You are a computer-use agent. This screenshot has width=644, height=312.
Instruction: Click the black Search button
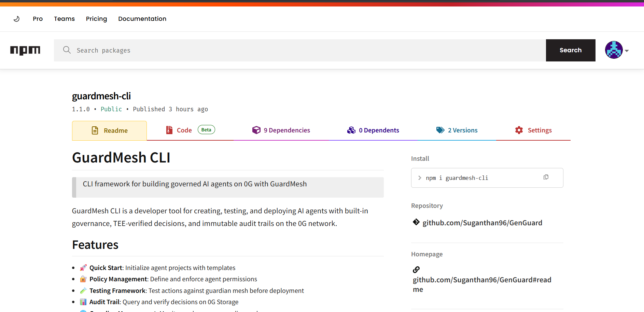tap(571, 50)
